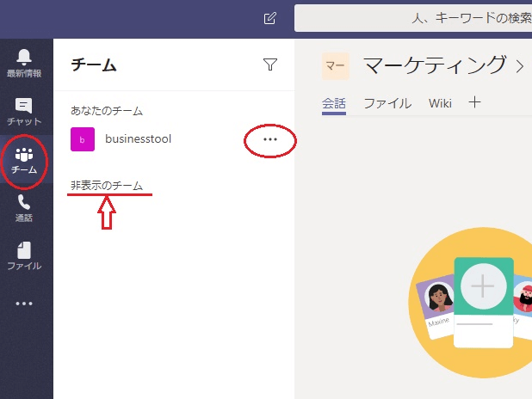Add a new tab with plus button

474,102
